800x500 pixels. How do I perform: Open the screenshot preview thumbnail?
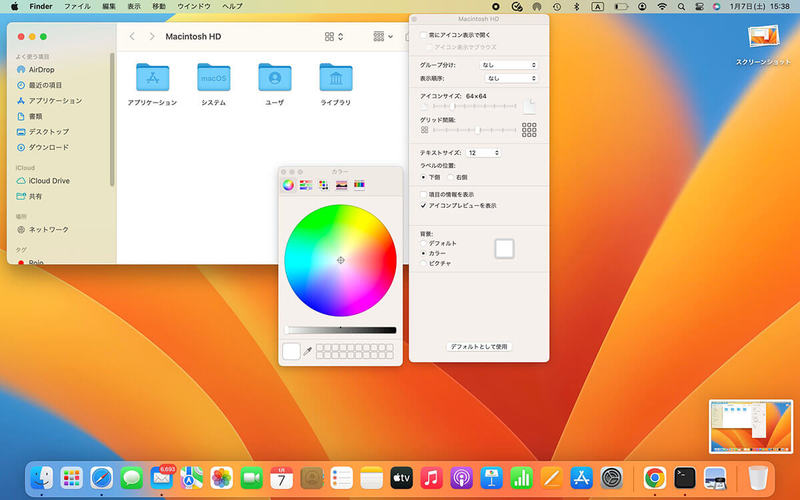tap(751, 427)
